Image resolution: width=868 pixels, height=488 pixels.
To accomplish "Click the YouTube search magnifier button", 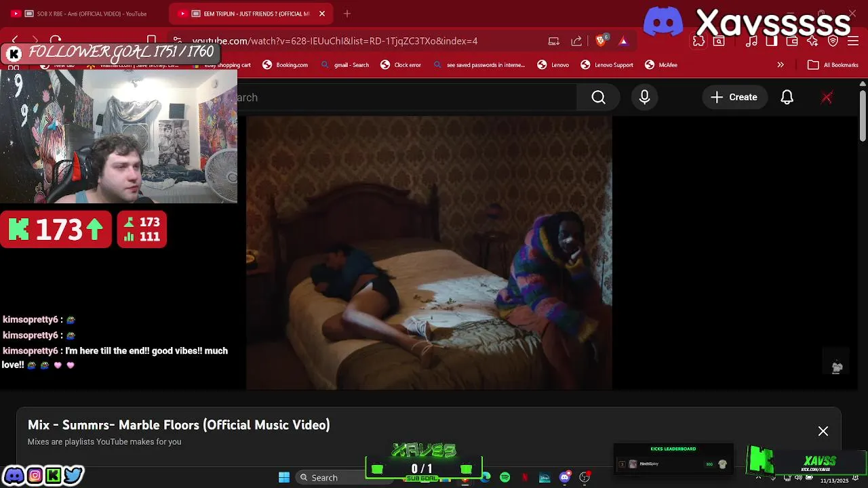I will [x=598, y=98].
